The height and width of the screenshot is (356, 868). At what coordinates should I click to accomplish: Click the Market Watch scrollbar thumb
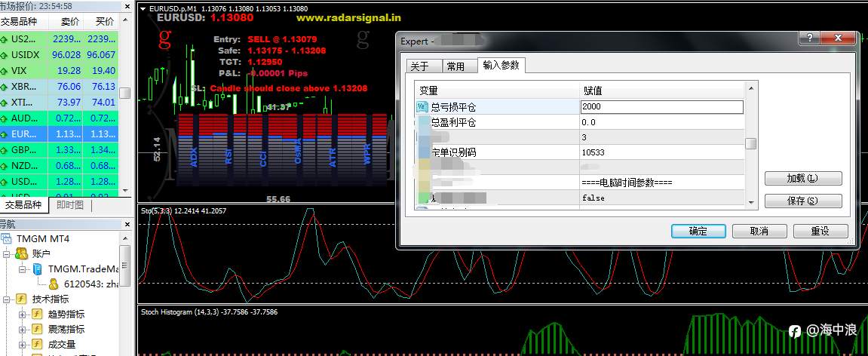tap(125, 94)
